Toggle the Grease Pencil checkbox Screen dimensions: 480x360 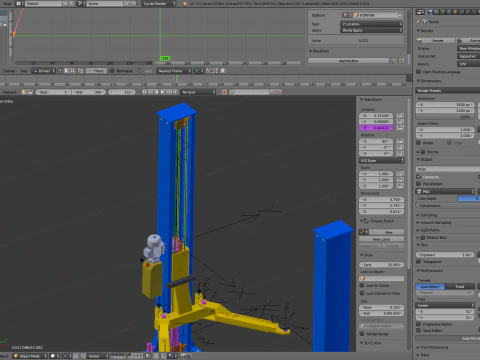[x=366, y=221]
